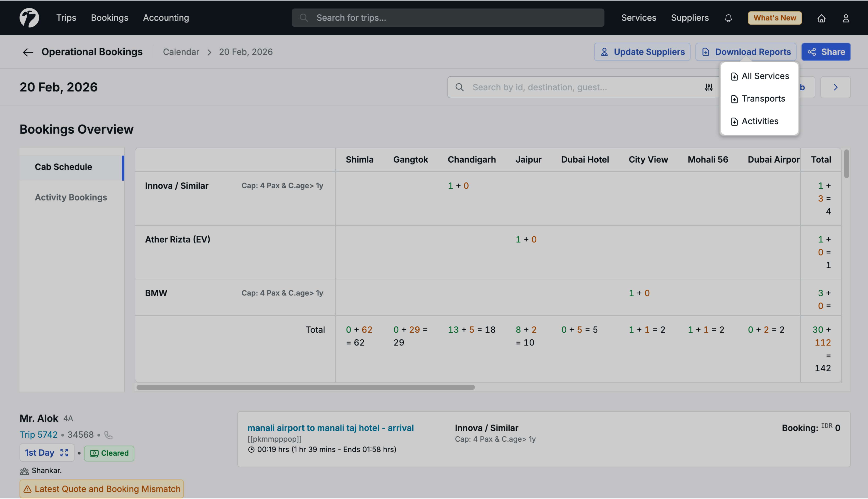Click the phone icon near Trip 5742
The height and width of the screenshot is (499, 868).
click(x=108, y=435)
